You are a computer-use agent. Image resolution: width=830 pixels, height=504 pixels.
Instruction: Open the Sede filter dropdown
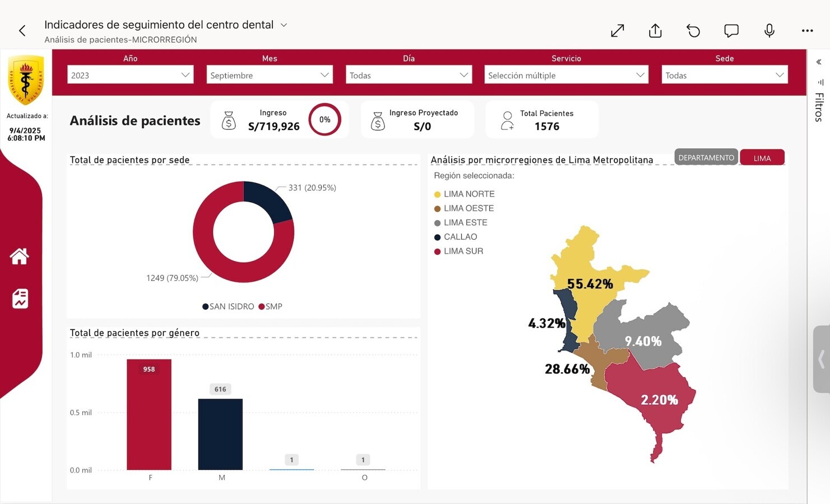(x=724, y=75)
